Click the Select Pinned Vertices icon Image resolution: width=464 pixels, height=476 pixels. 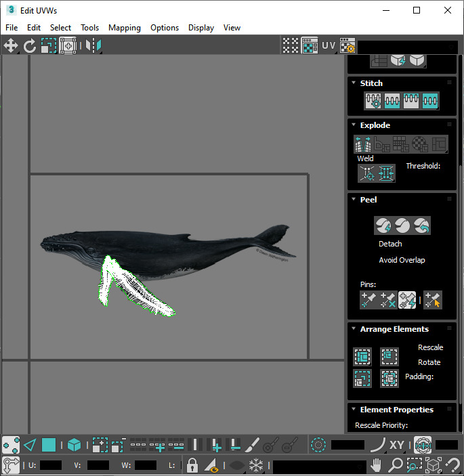pos(433,300)
